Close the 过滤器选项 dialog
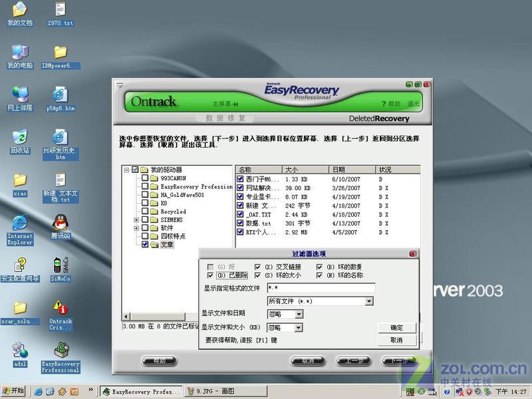The image size is (532, 399). [x=412, y=253]
